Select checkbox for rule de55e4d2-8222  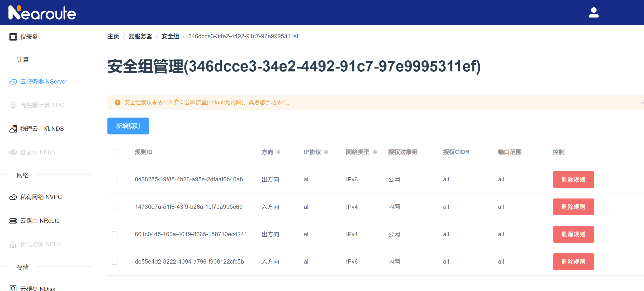115,262
